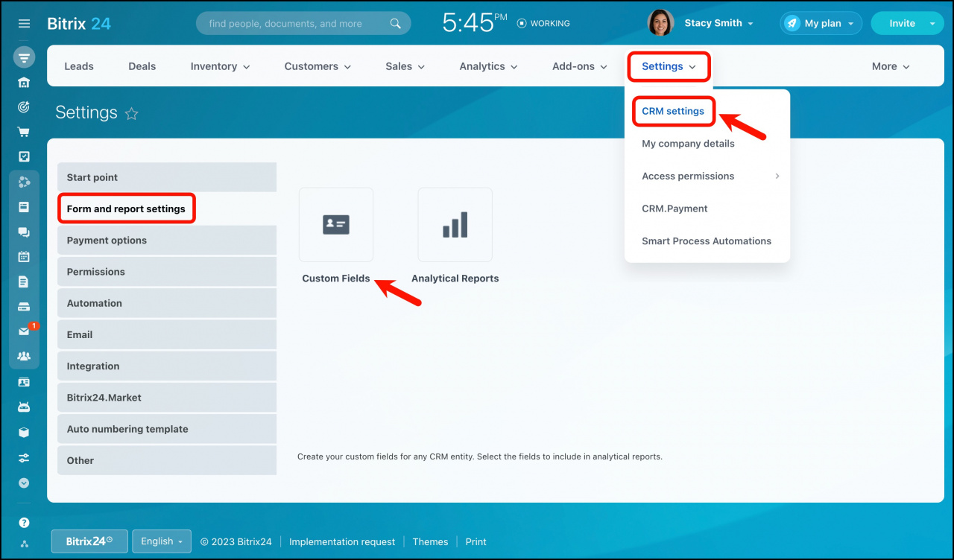This screenshot has height=560, width=954.
Task: Open the Analytical Reports chart icon
Action: (x=455, y=225)
